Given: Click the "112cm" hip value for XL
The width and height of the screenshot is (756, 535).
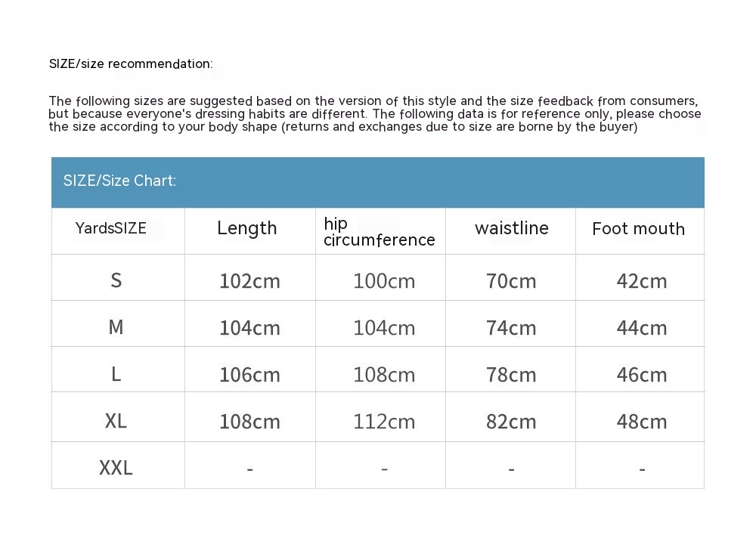Looking at the screenshot, I should coord(384,422).
